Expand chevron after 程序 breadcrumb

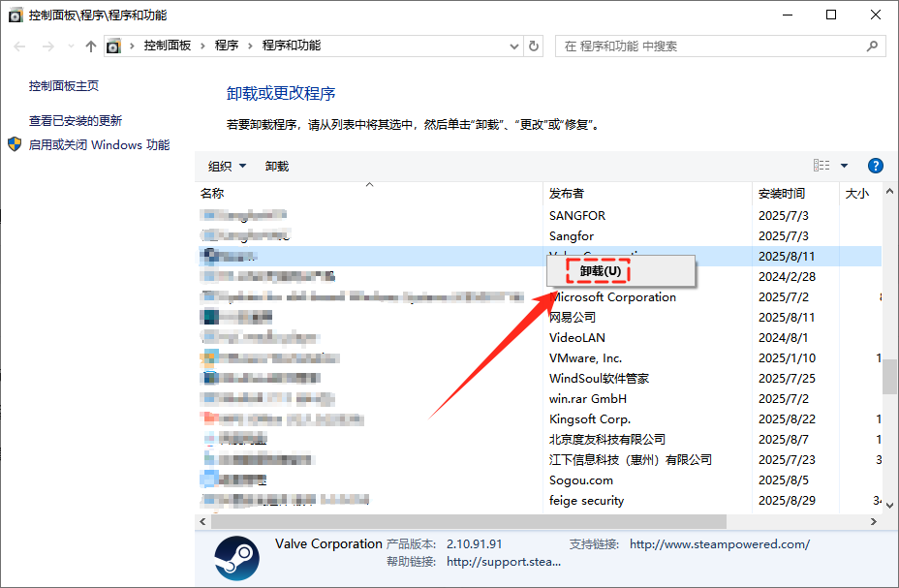point(251,46)
